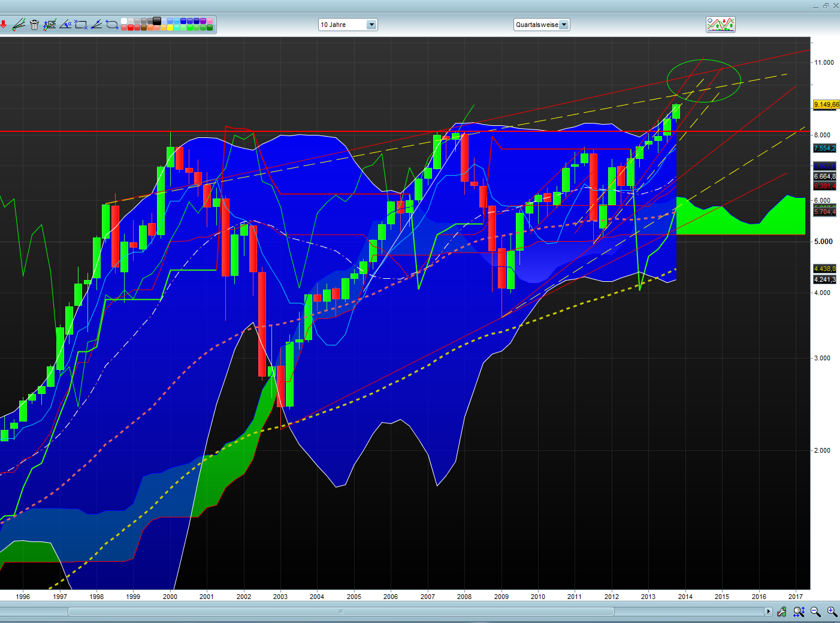Screen dimensions: 840x623
Task: Pick the black color swatch
Action: coord(157,21)
